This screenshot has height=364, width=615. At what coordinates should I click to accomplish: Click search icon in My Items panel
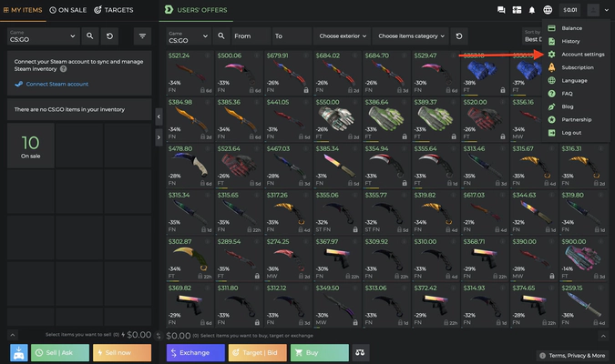89,36
